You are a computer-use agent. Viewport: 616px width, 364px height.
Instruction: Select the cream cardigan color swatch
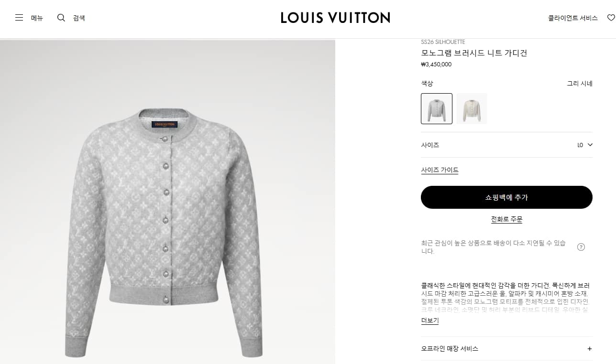472,108
